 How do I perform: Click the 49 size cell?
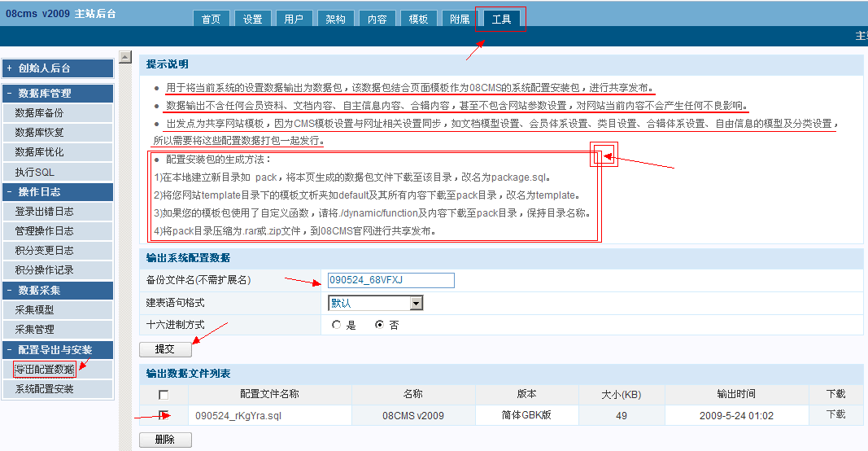[x=622, y=415]
